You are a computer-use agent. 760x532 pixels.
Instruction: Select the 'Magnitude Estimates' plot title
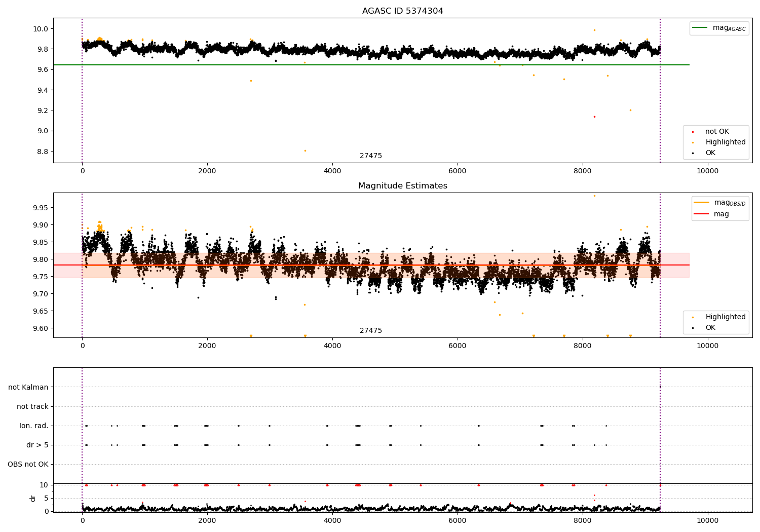pos(402,186)
